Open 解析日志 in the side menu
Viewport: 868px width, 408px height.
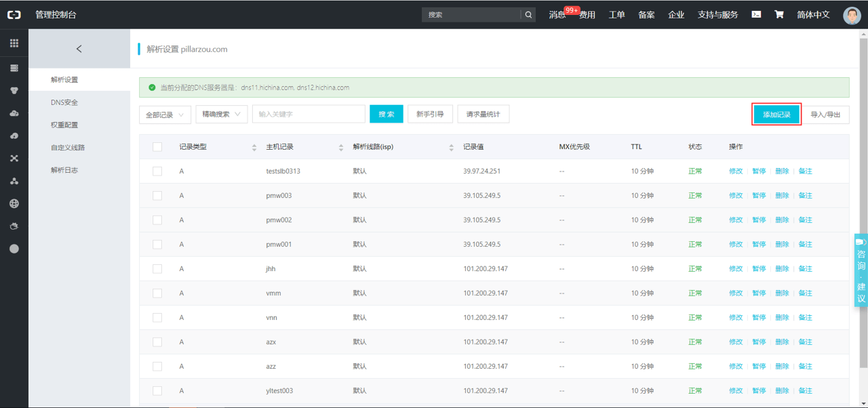pyautogui.click(x=79, y=170)
